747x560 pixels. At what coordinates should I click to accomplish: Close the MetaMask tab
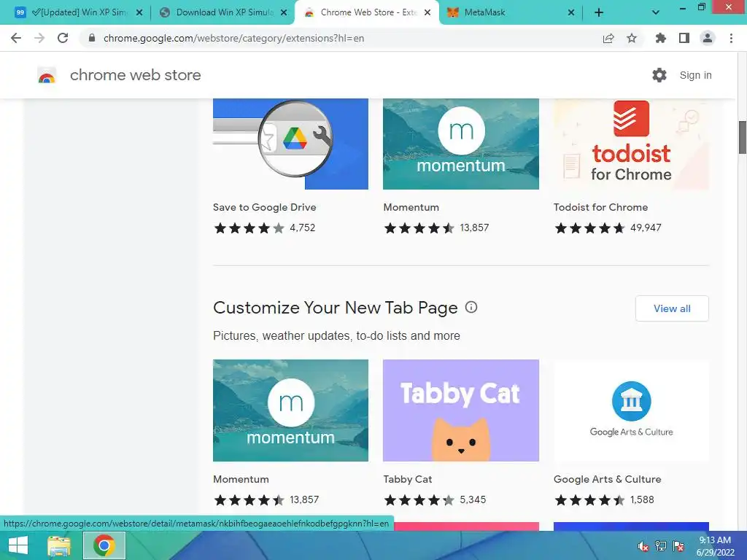[x=571, y=13]
